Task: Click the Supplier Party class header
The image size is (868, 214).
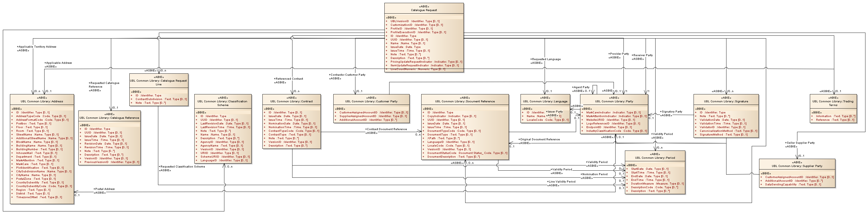Action: (x=797, y=166)
